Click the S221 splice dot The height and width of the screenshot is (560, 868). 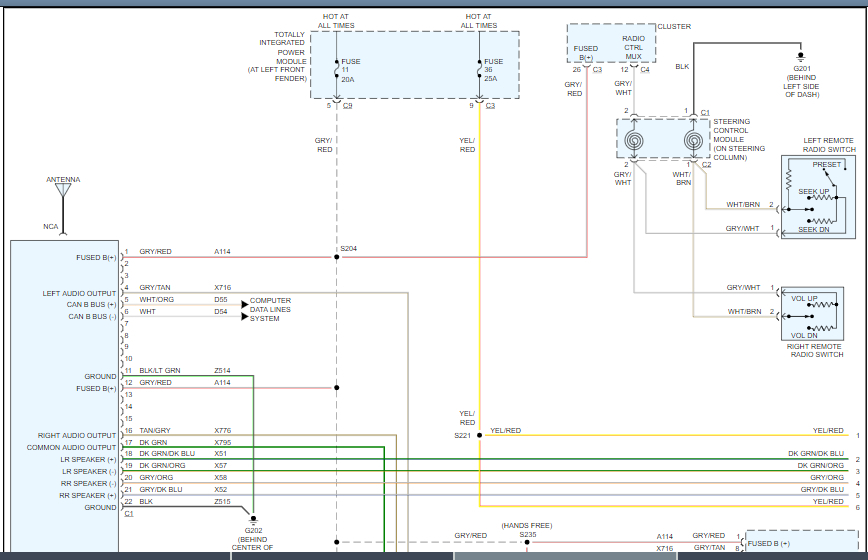479,435
